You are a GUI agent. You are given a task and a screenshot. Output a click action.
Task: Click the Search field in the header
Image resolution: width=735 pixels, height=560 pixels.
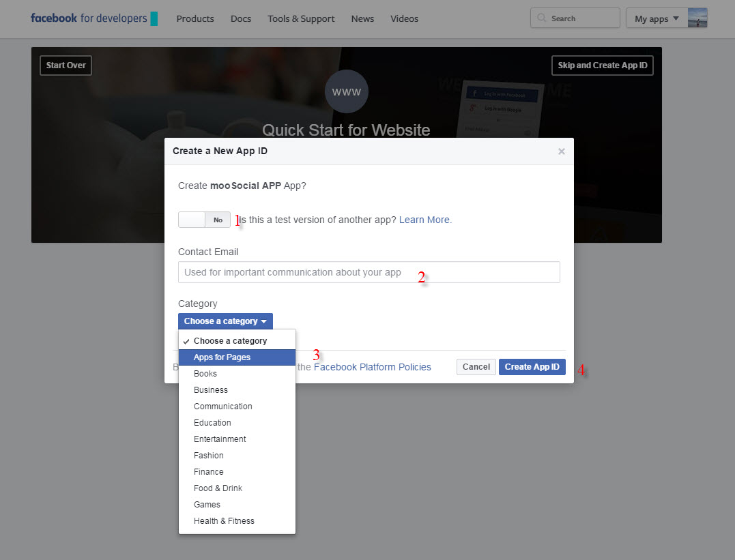575,18
